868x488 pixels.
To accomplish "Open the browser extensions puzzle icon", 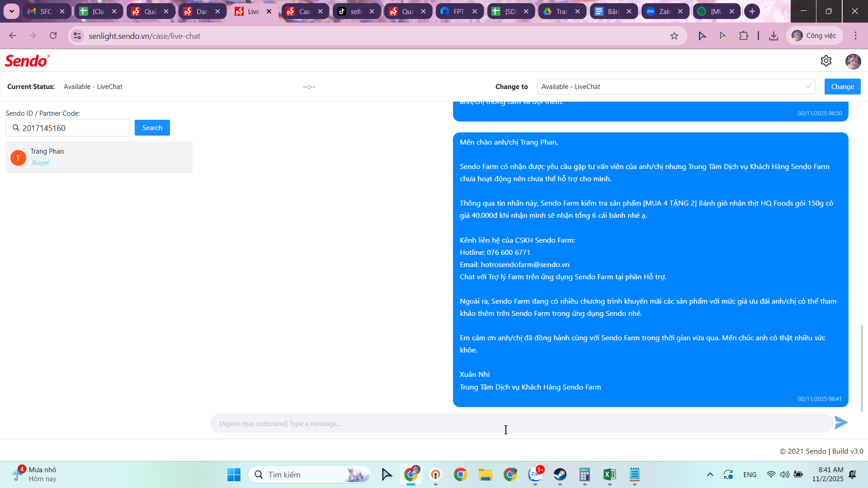I will [x=744, y=36].
